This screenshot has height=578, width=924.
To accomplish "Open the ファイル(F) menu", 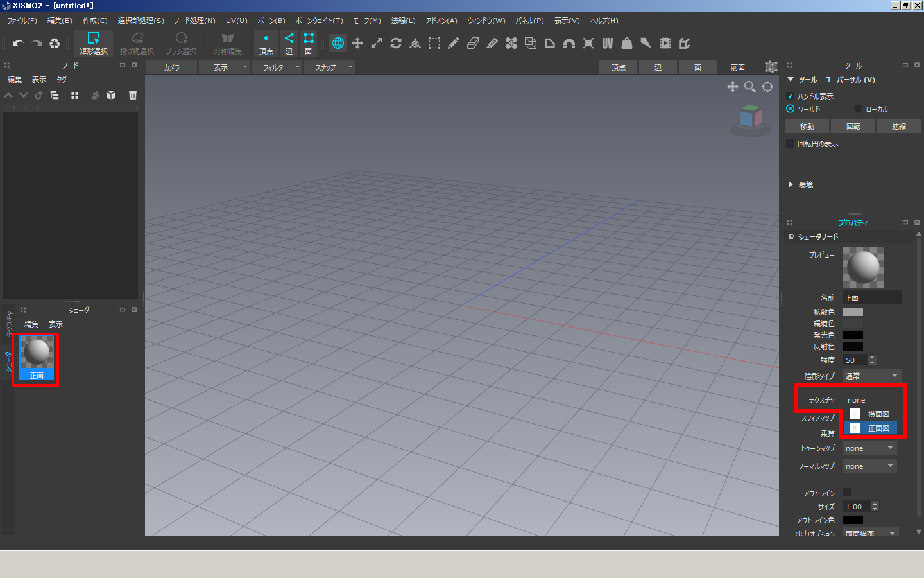I will click(22, 21).
